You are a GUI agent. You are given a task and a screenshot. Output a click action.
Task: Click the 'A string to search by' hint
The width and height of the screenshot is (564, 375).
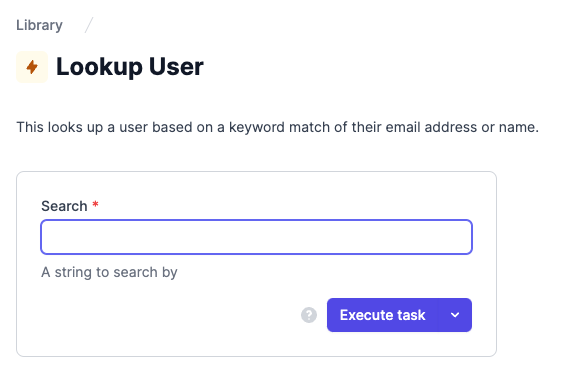coord(109,272)
